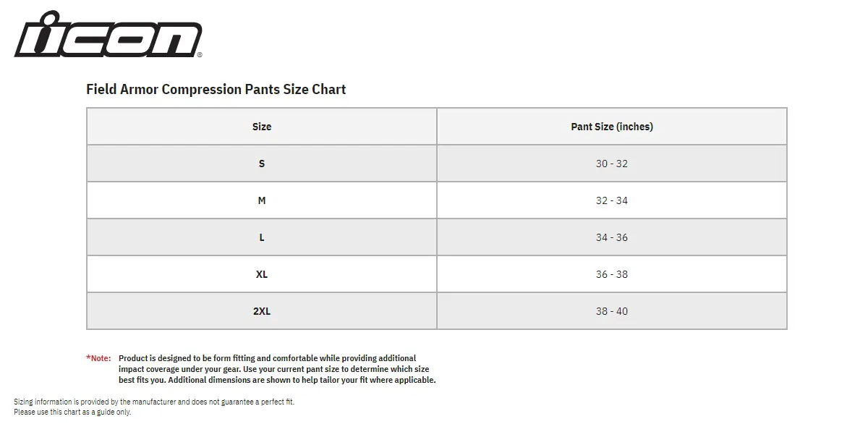Click the "Sizing information is provided" disclaimer line

tap(154, 402)
